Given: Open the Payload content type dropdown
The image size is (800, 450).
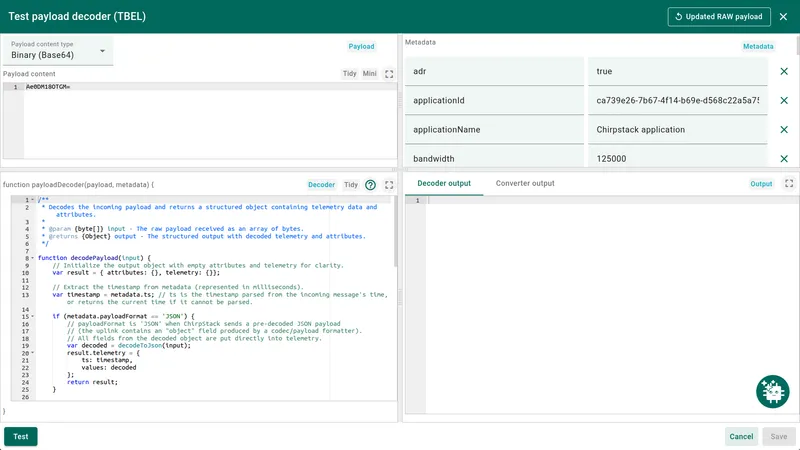Looking at the screenshot, I should 58,51.
